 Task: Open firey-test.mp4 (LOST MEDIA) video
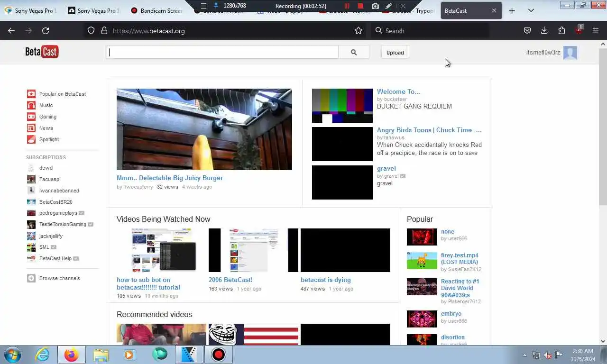coord(460,258)
